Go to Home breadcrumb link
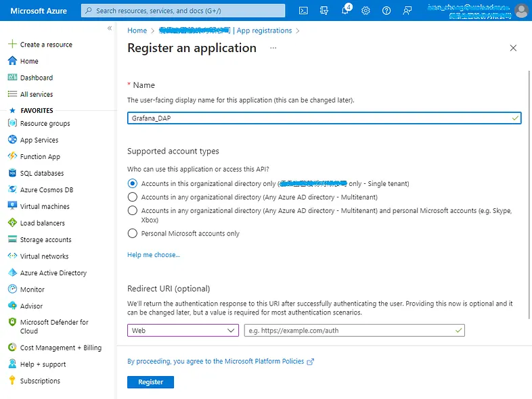The width and height of the screenshot is (532, 399). 137,30
